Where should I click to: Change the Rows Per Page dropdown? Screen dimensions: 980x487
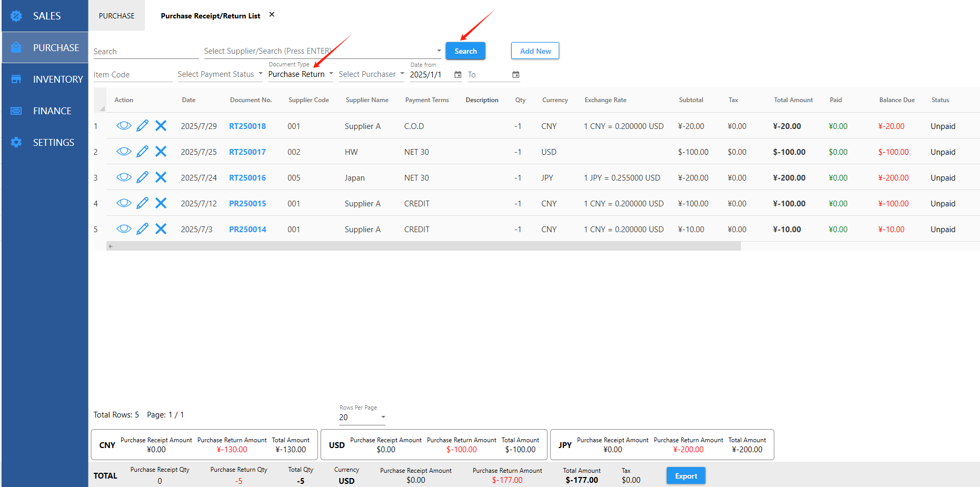362,417
